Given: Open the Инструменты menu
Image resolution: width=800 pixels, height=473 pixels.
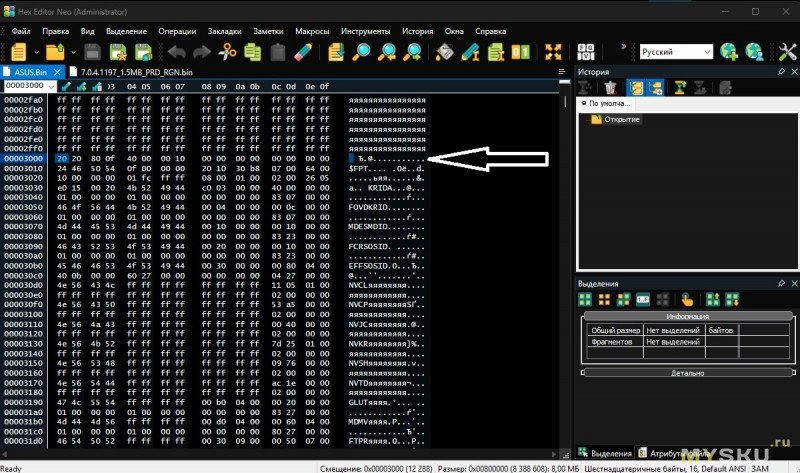Looking at the screenshot, I should tap(365, 30).
